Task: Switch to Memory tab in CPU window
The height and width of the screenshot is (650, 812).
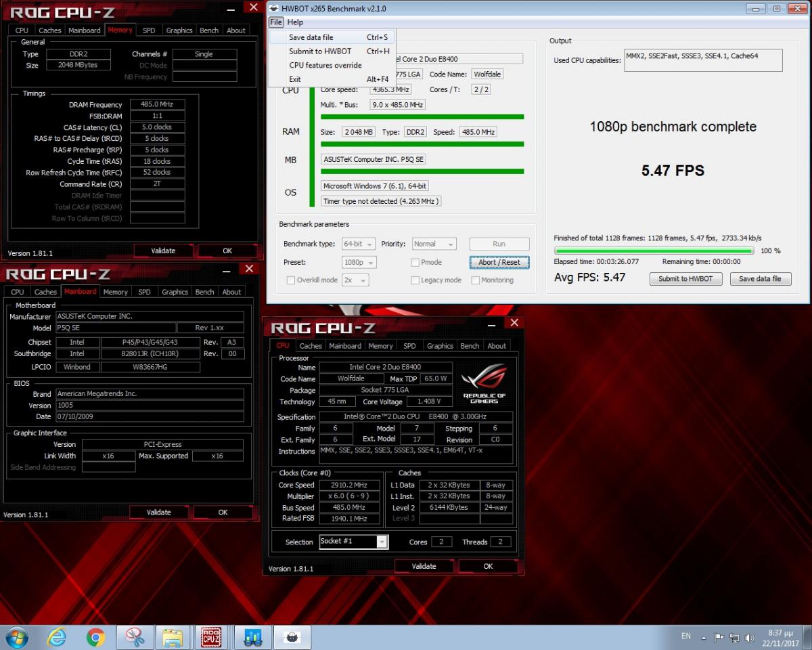Action: (x=380, y=346)
